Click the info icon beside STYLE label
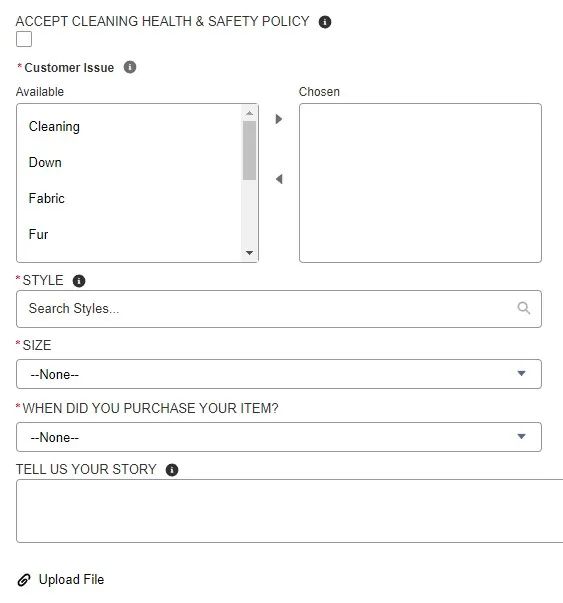 coord(79,281)
